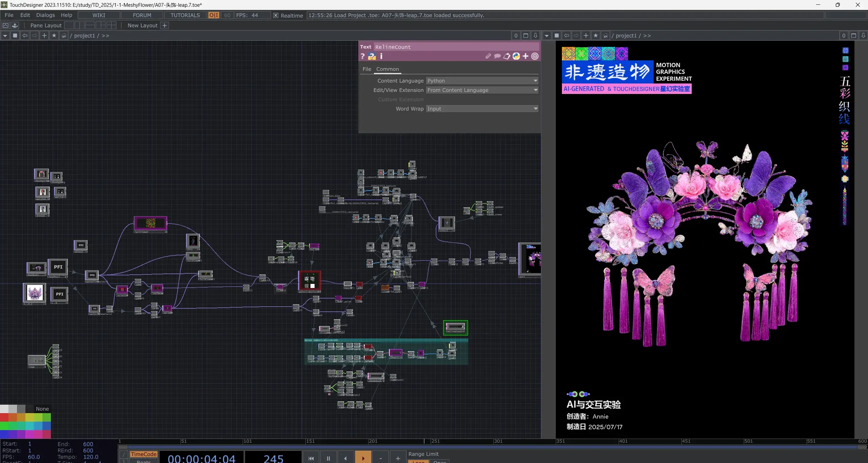Click the home icon in the network path bar
This screenshot has height=463, width=868.
tap(64, 35)
